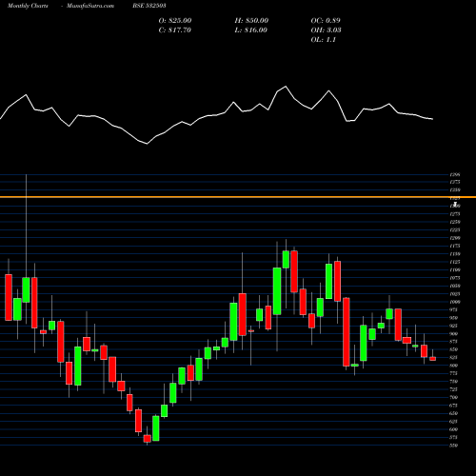This screenshot has width=476, height=476.
Task: Click the white indicator line's deepest trough
Action: coord(147,144)
